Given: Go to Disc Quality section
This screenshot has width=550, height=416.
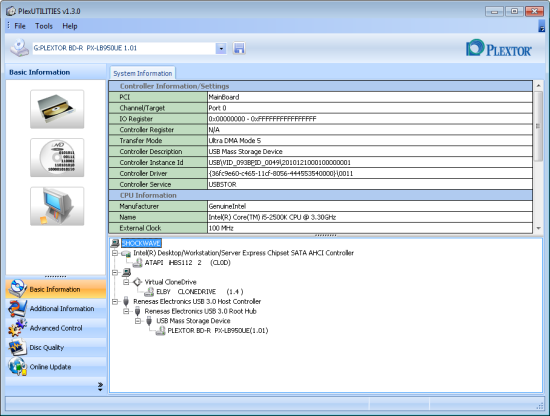Looking at the screenshot, I should point(56,347).
